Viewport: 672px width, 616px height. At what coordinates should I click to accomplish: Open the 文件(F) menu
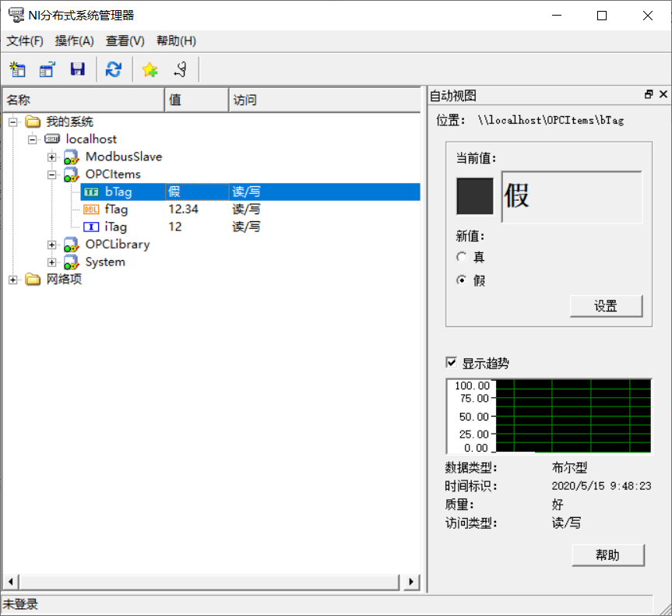click(x=25, y=40)
